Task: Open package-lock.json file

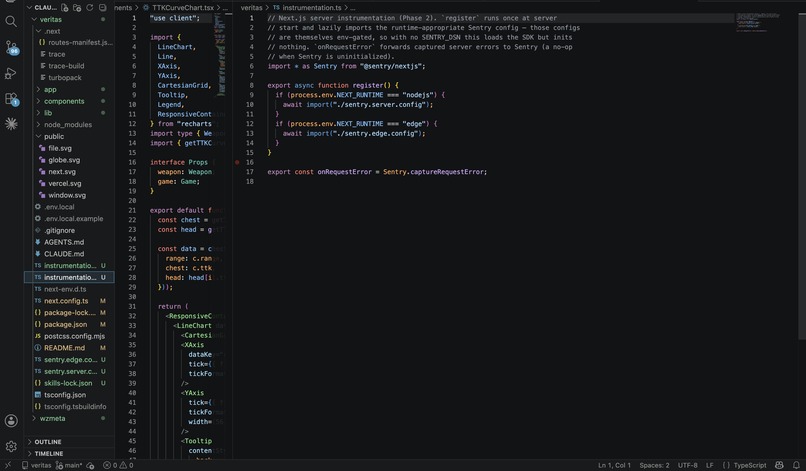Action: tap(69, 313)
